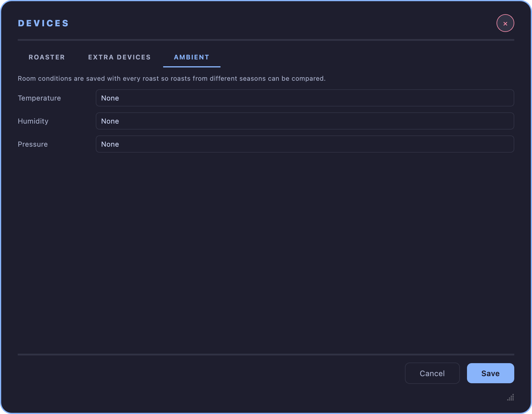Viewport: 532px width, 414px height.
Task: Click the Pressure field label
Action: [x=33, y=144]
